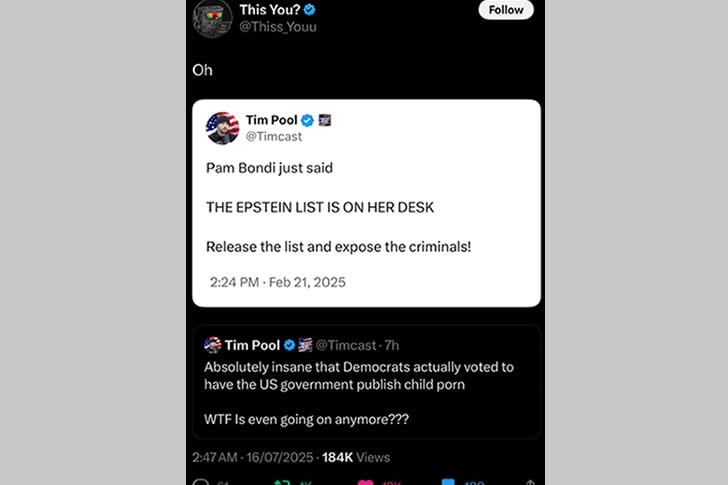Like the post with the pink heart icon
This screenshot has width=728, height=485.
pos(364,482)
